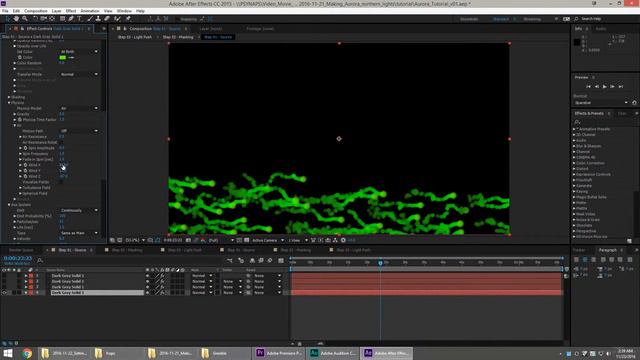
Task: Select the Eraser tool
Action: (x=107, y=19)
